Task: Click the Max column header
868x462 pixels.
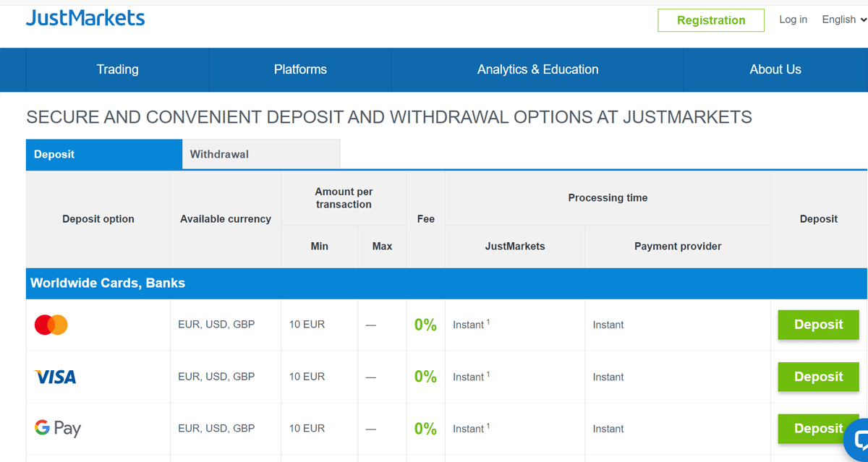Action: click(x=382, y=247)
